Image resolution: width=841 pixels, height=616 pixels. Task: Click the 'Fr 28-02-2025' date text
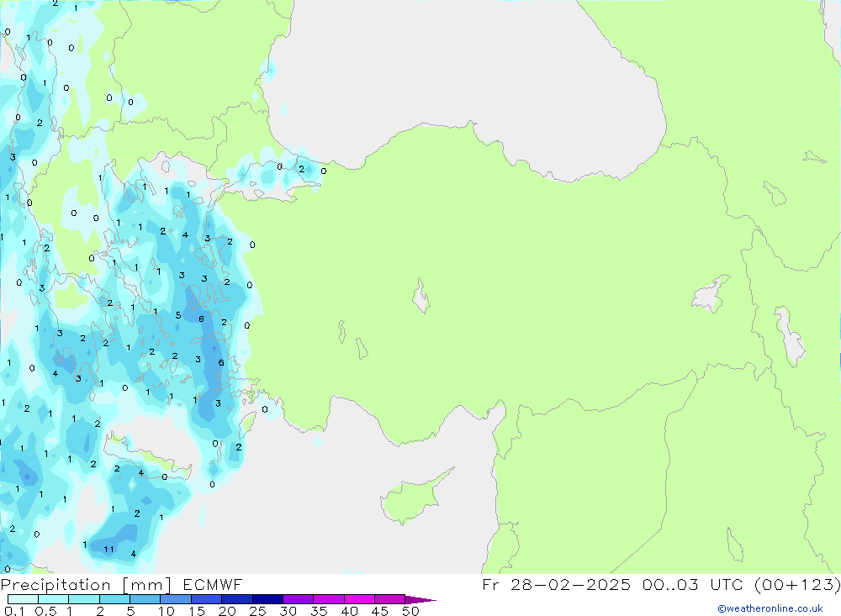[556, 585]
